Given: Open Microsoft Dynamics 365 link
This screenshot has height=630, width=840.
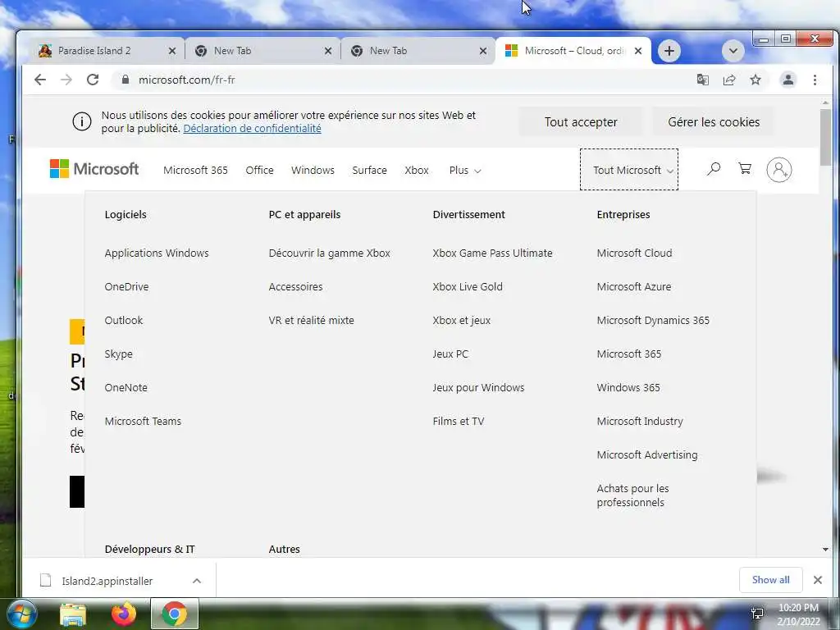Looking at the screenshot, I should pos(653,321).
